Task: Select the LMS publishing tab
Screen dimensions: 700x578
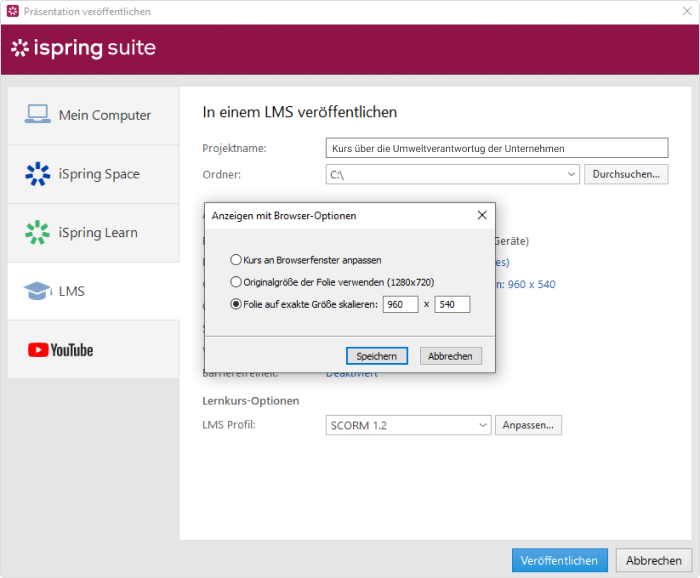Action: coord(93,291)
